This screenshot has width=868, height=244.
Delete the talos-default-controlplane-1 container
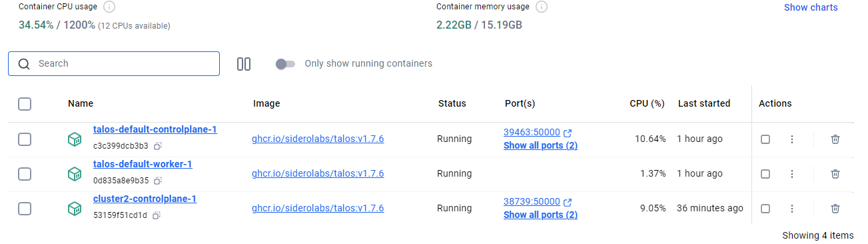pos(835,139)
